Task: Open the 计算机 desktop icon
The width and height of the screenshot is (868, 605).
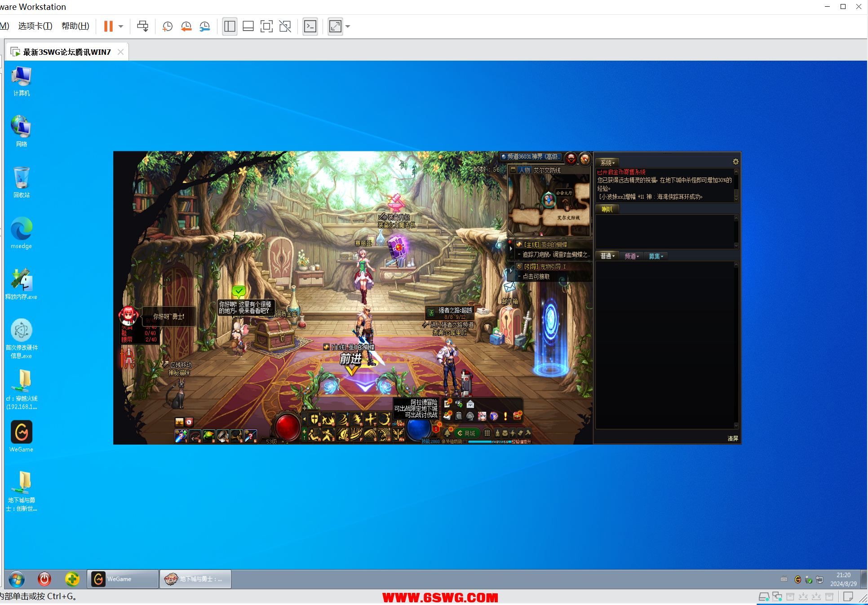Action: pos(21,81)
